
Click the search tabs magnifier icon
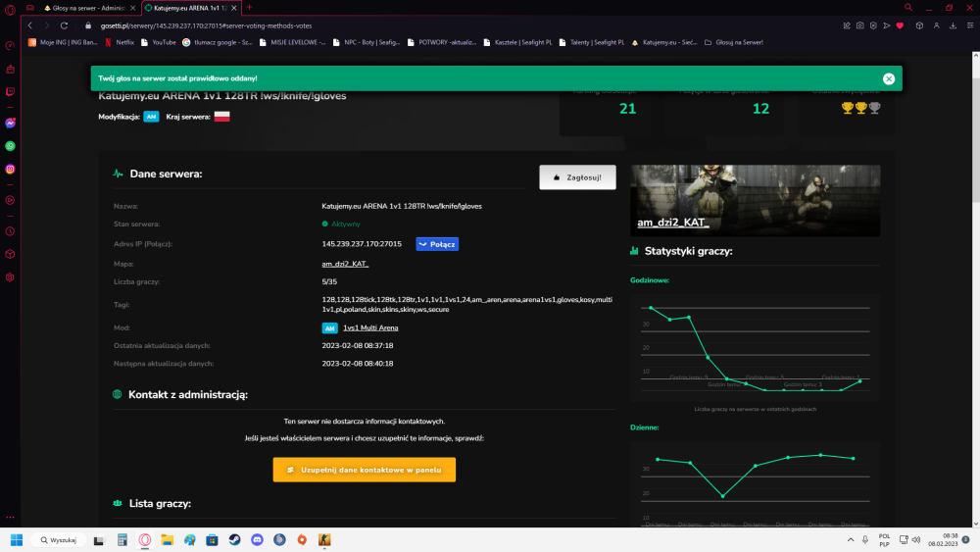coord(908,8)
